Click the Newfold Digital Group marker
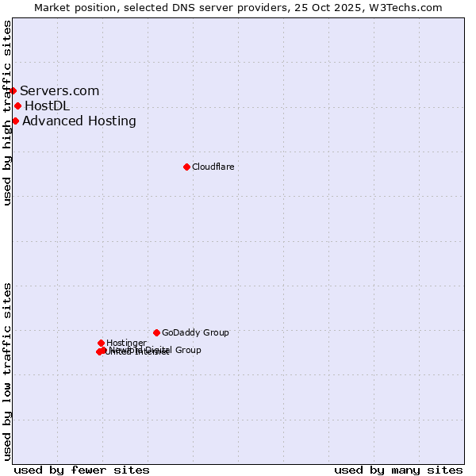This screenshot has height=476, width=476. 104,350
